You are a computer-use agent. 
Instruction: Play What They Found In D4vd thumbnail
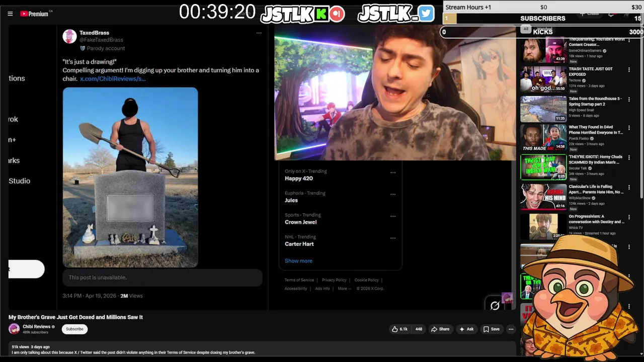543,138
